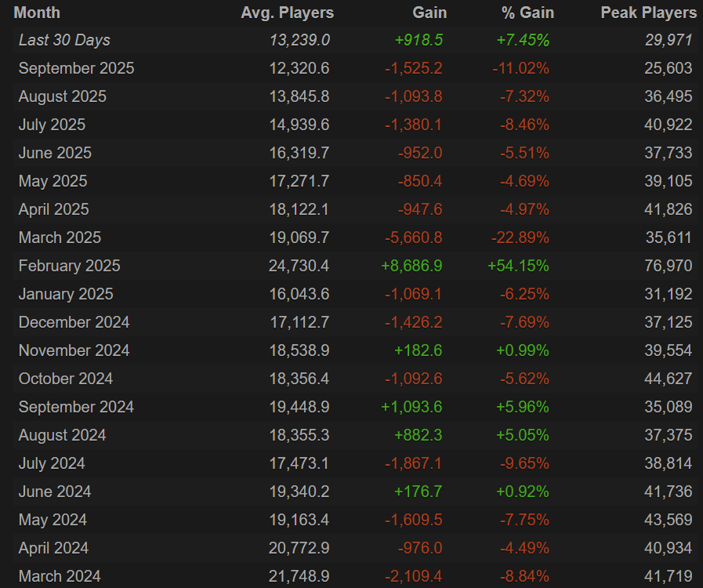Click the September 2024 month cell

[76, 407]
